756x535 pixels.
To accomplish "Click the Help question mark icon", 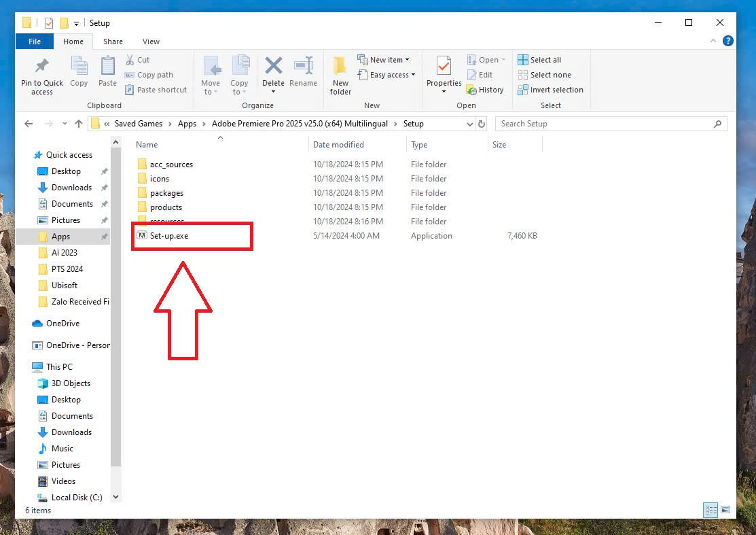I will coord(728,41).
